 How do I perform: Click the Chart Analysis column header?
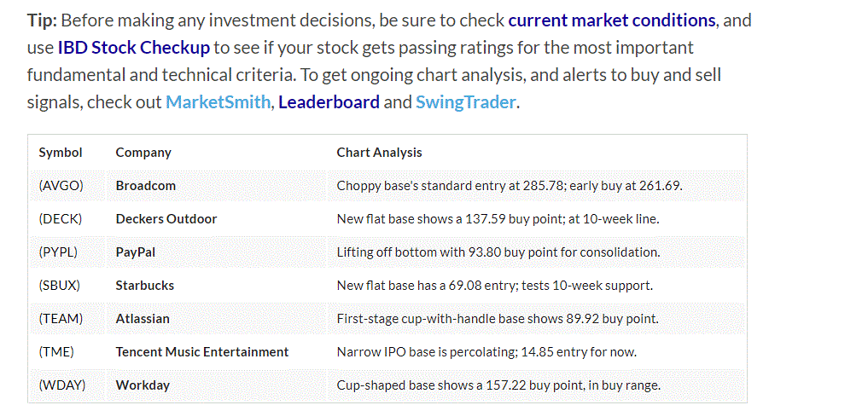379,153
